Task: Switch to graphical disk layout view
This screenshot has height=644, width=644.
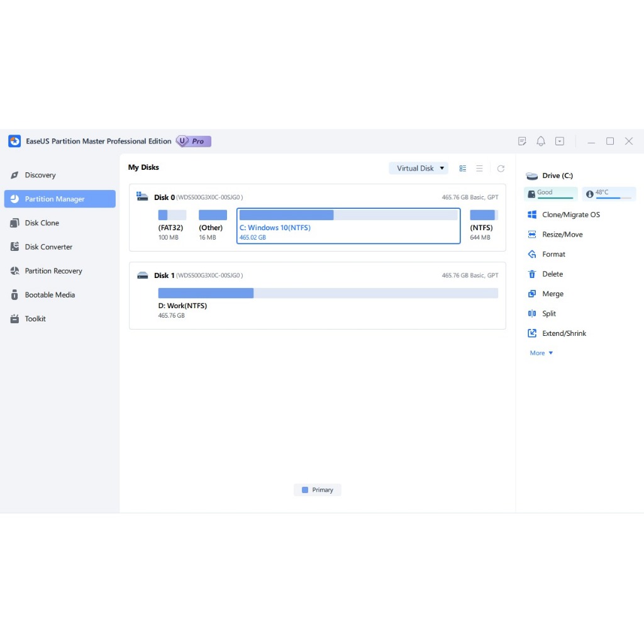Action: point(463,169)
